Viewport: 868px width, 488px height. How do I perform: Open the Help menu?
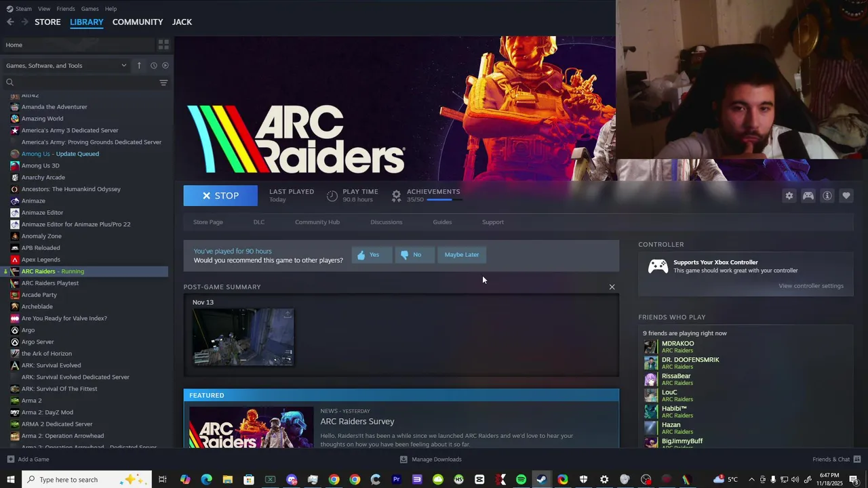point(111,9)
